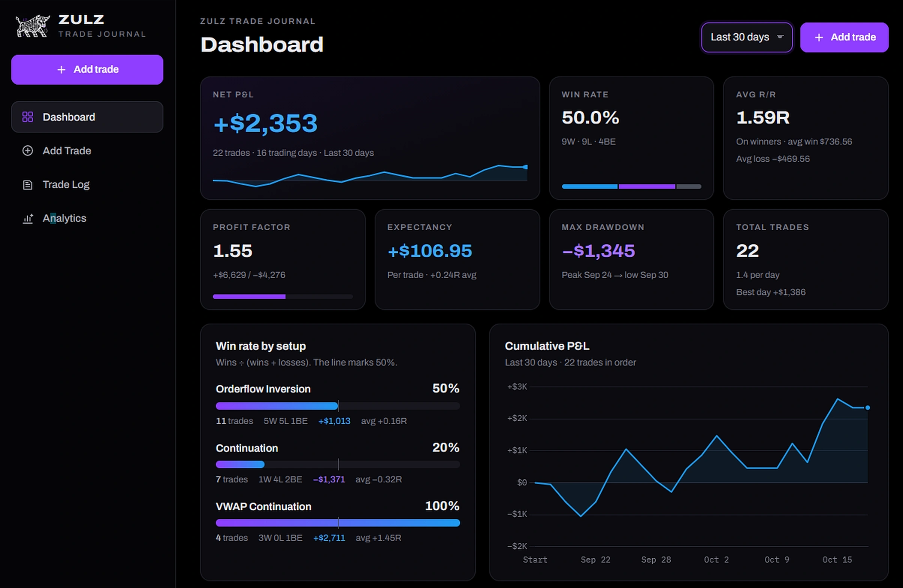
Task: Click the Continuation 20% win rate bar
Action: (338, 464)
